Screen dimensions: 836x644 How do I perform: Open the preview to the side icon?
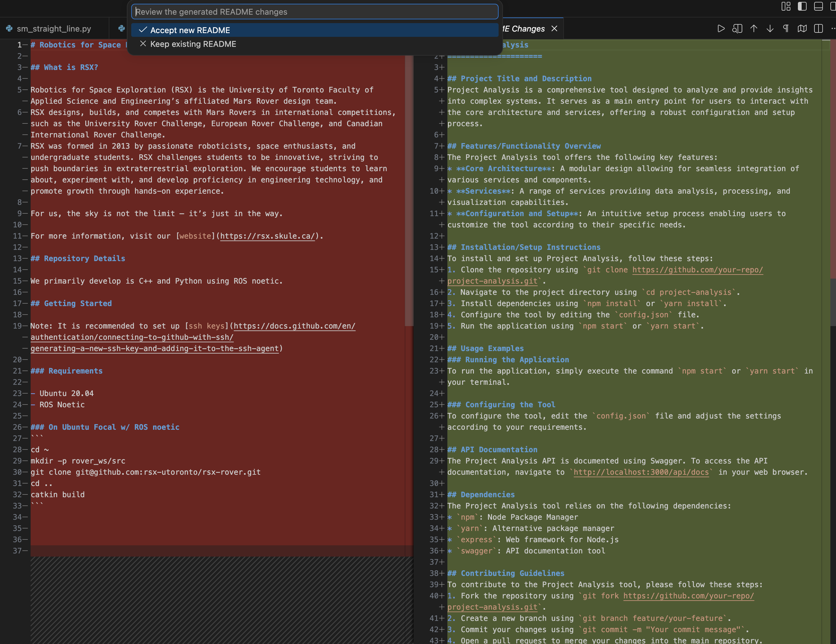(x=737, y=29)
